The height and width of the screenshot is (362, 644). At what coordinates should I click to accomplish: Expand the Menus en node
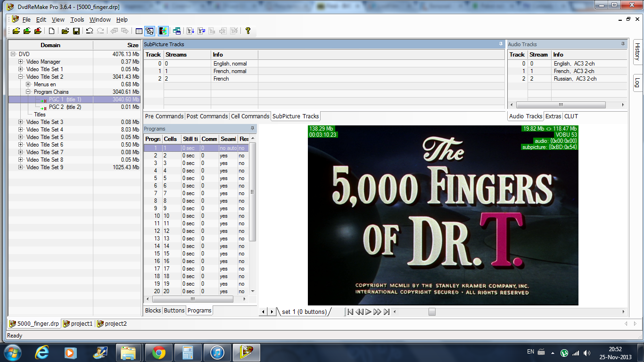coord(28,84)
